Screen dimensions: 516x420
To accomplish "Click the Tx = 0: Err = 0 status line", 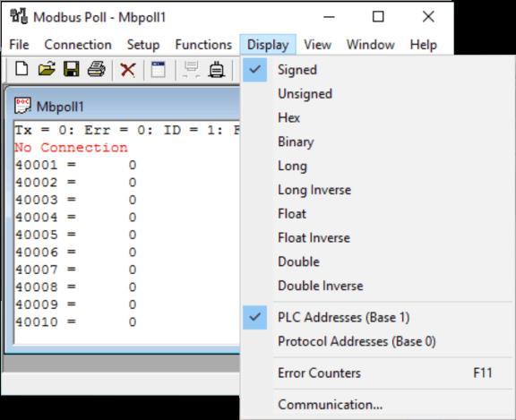I will tap(127, 130).
